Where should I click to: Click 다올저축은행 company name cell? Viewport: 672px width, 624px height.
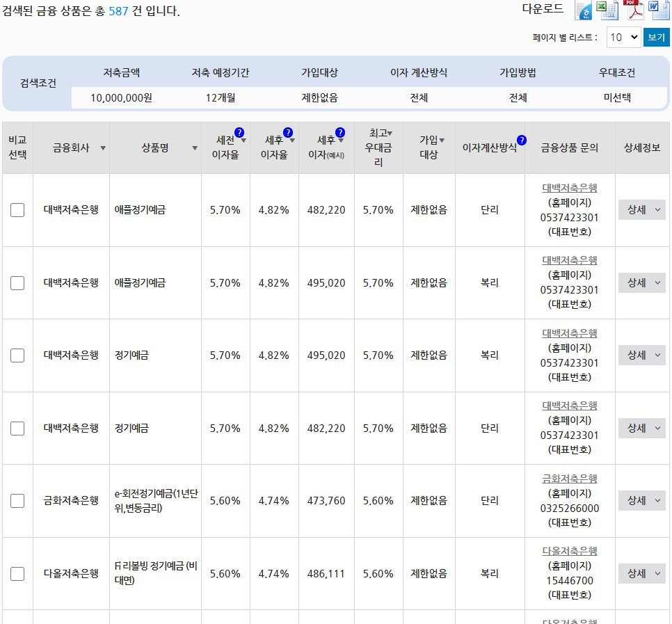71,573
